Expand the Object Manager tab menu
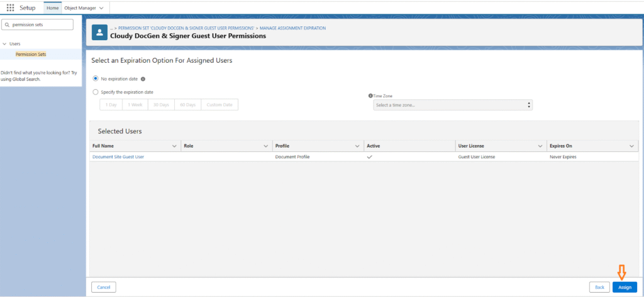Screen dimensions: 644x297 click(x=101, y=8)
